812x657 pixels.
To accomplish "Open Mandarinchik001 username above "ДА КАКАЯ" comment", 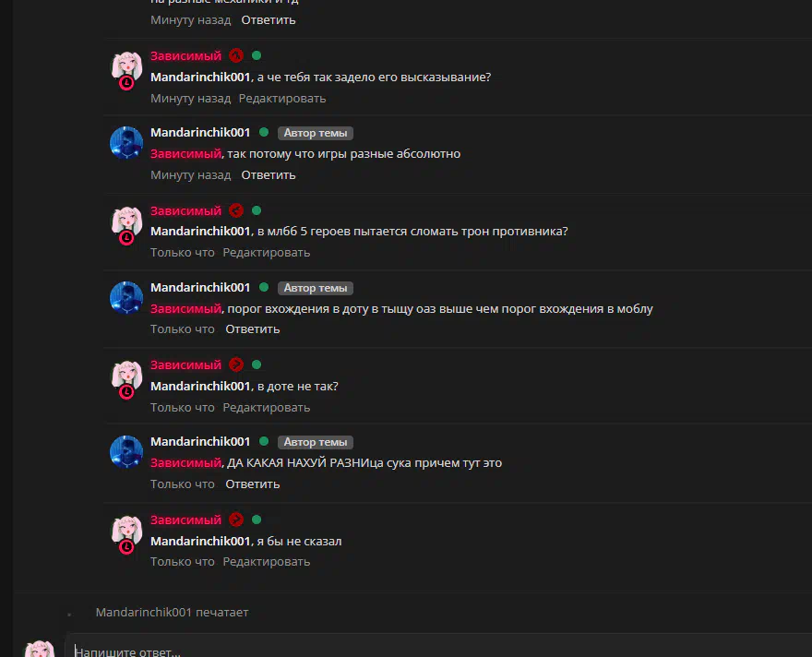I will click(x=200, y=442).
